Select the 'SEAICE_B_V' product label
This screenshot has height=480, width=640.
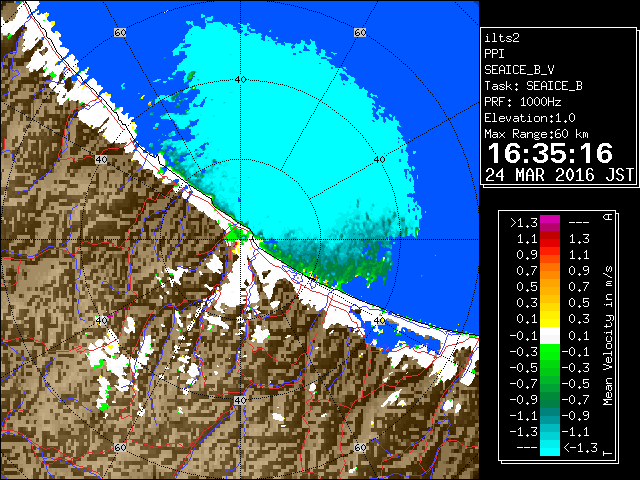pyautogui.click(x=519, y=70)
